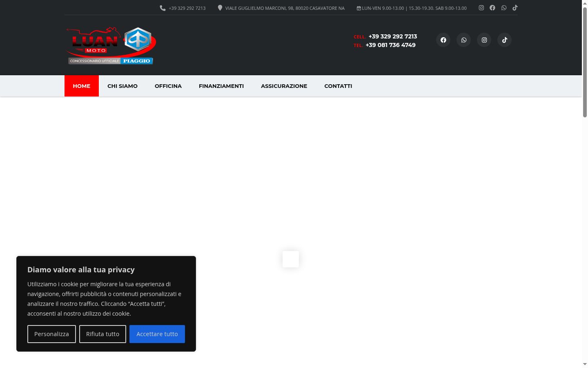Open TikTok icon in top bar
This screenshot has width=588, height=368.
[515, 8]
